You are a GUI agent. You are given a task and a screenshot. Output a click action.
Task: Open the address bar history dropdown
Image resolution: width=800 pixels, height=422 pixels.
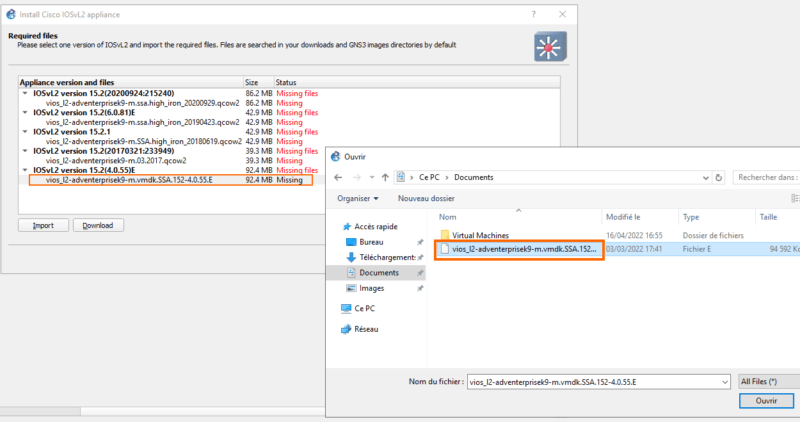pyautogui.click(x=705, y=178)
